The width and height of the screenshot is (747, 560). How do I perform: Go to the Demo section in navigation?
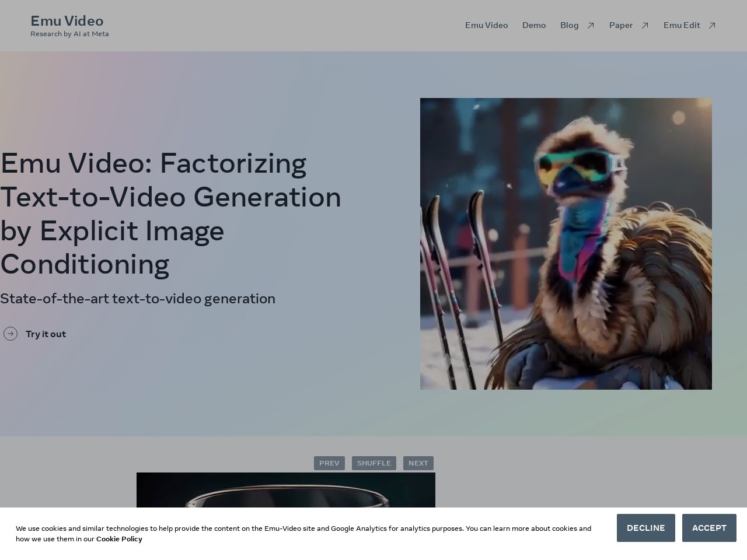533,25
